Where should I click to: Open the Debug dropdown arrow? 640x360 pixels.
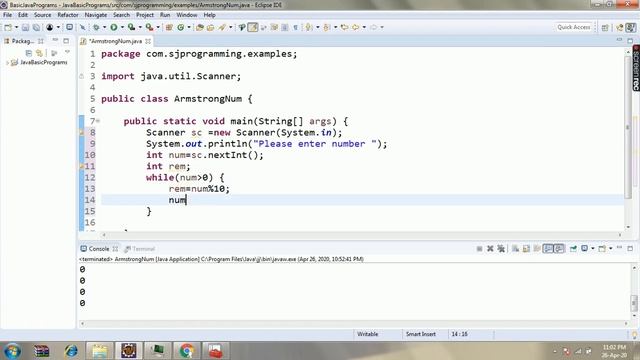tap(104, 27)
